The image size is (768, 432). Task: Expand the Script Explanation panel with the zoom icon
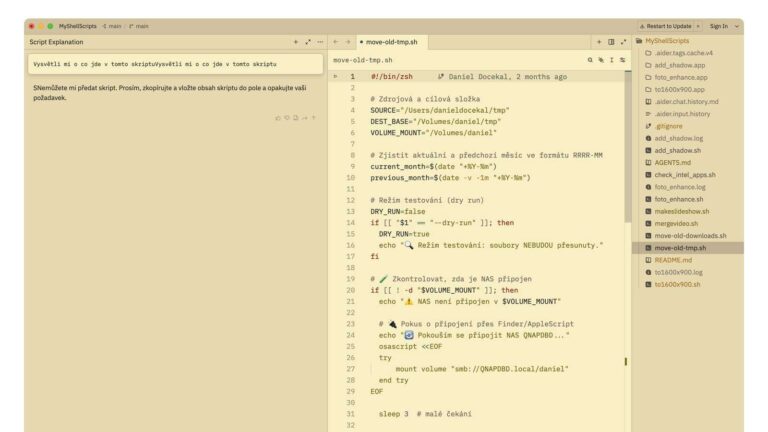pyautogui.click(x=308, y=42)
